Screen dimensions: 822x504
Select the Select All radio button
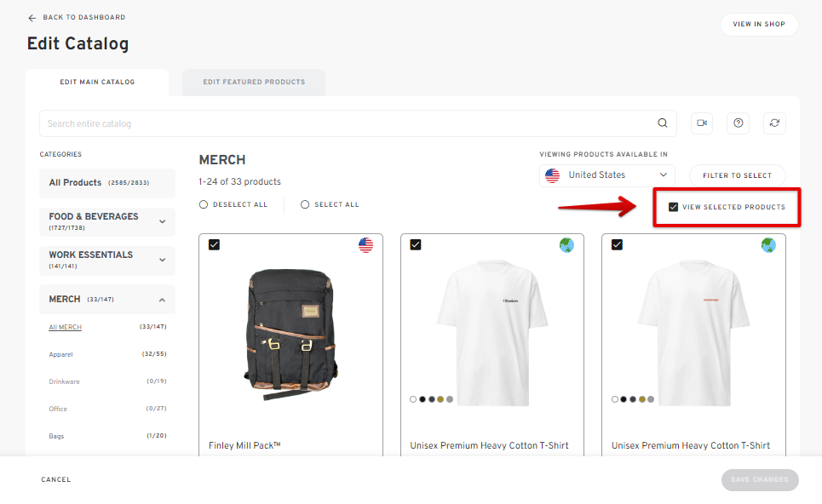click(x=305, y=204)
